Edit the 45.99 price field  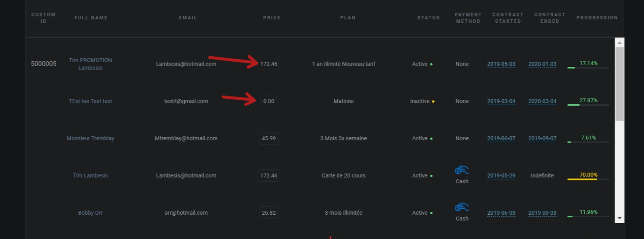pos(269,138)
